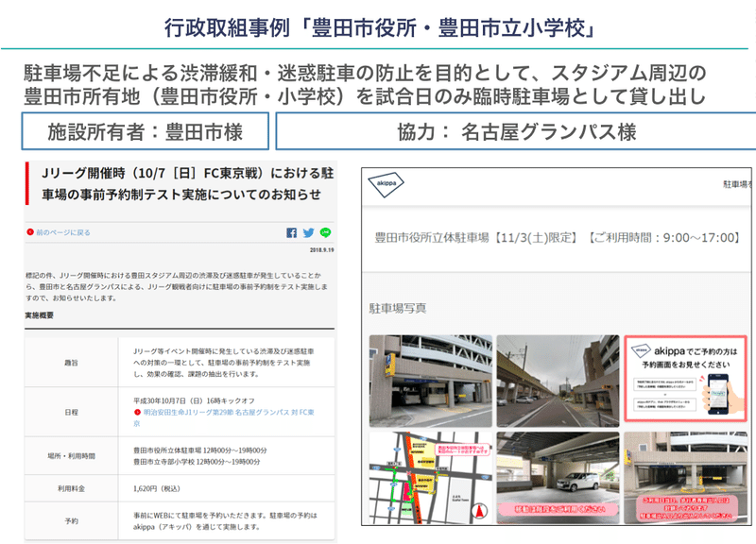Select 平成30年10月7日 16時キックオフ text
Image resolution: width=756 pixels, height=544 pixels.
coord(194,400)
